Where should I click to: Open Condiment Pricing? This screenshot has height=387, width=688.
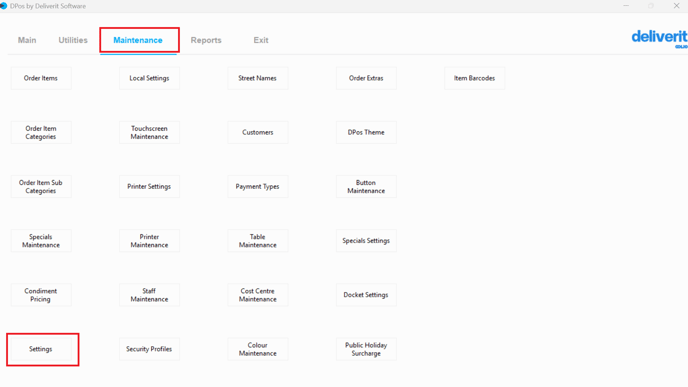(41, 295)
